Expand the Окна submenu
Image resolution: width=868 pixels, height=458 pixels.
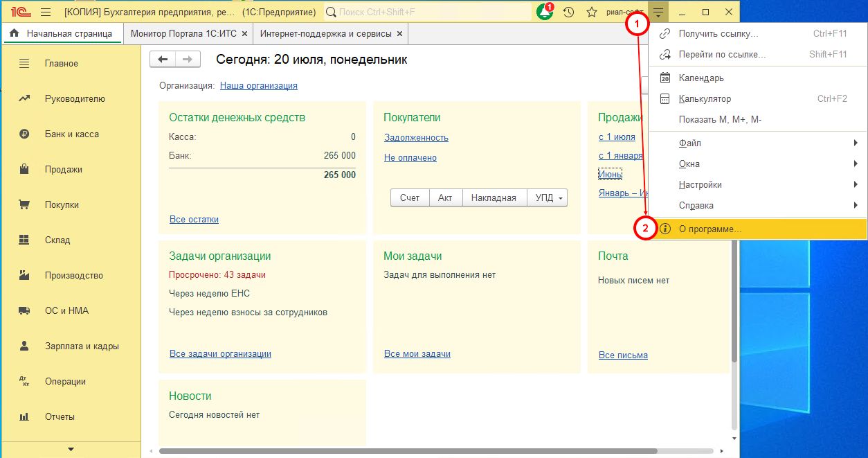[757, 164]
